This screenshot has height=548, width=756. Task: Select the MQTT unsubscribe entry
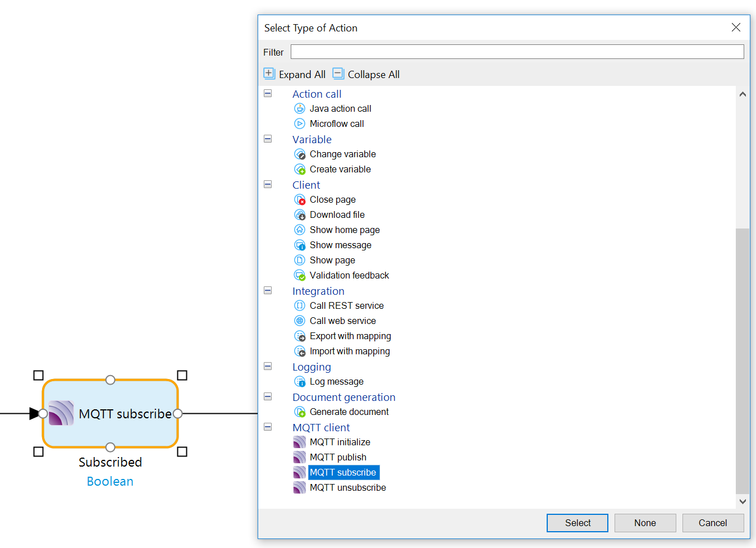tap(348, 487)
